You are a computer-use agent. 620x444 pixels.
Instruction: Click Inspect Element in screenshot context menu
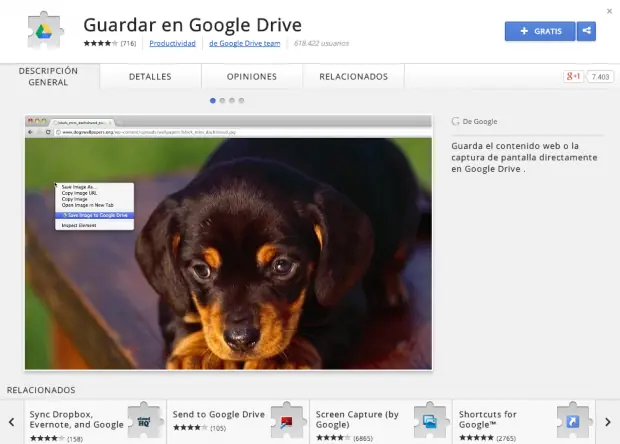click(79, 225)
